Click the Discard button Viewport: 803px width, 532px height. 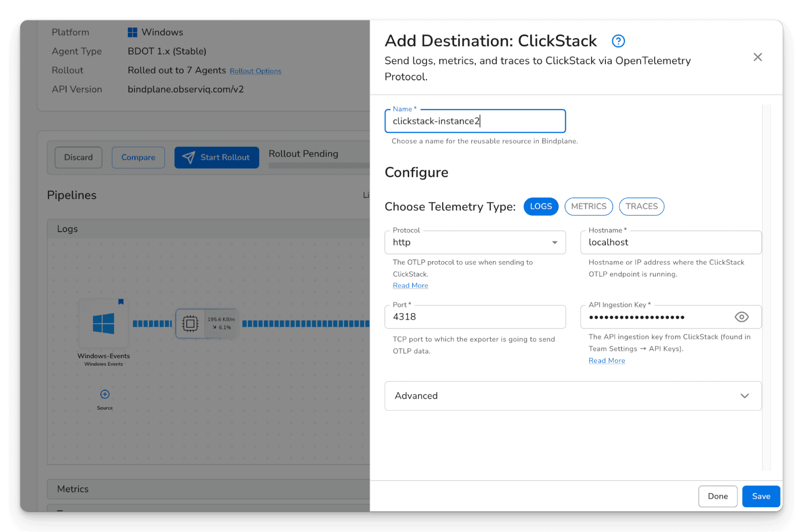78,157
